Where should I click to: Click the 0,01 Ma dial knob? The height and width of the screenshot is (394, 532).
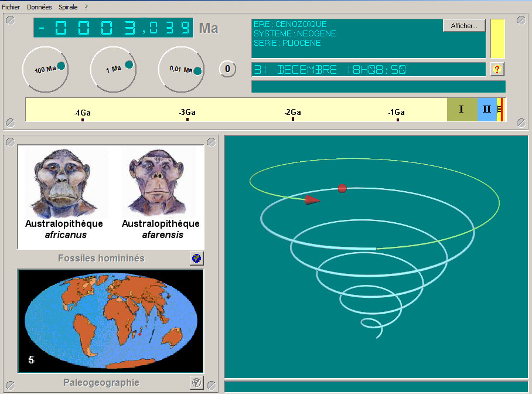click(x=197, y=71)
